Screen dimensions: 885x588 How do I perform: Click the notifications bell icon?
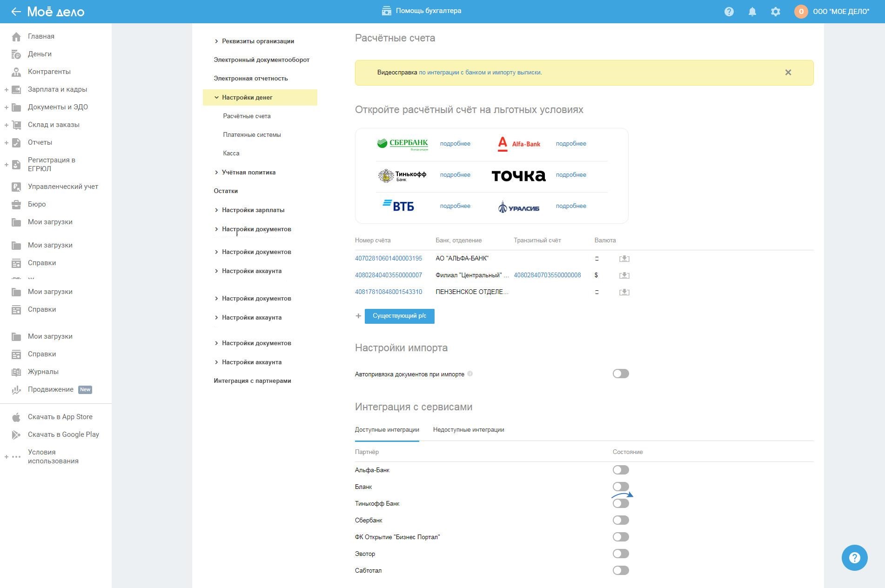[x=752, y=12]
